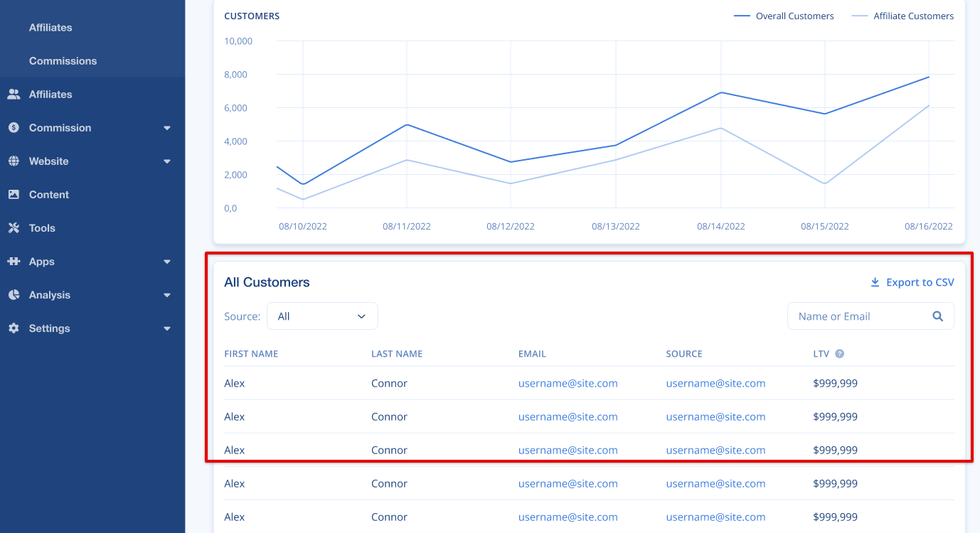This screenshot has width=980, height=533.
Task: Click the Content image icon
Action: click(14, 195)
